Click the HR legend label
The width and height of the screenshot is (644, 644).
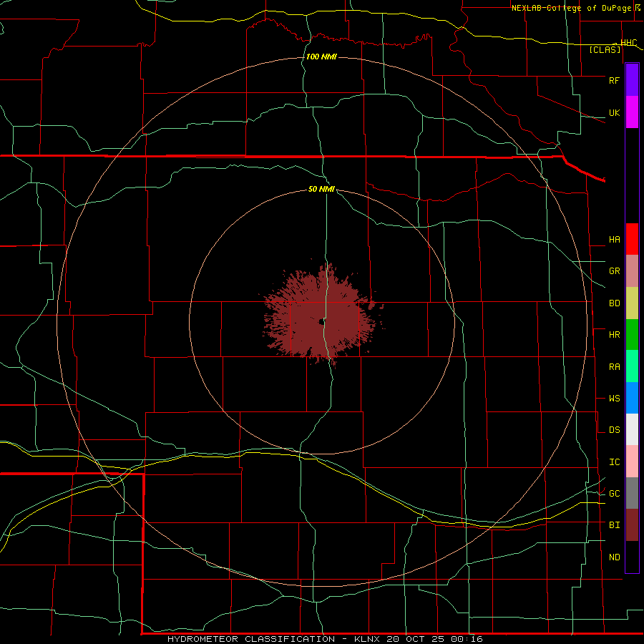click(614, 335)
